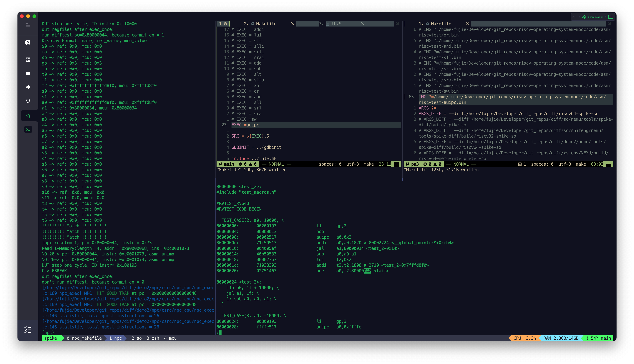
Task: Click the '63:93' cursor position indicator
Action: [597, 164]
